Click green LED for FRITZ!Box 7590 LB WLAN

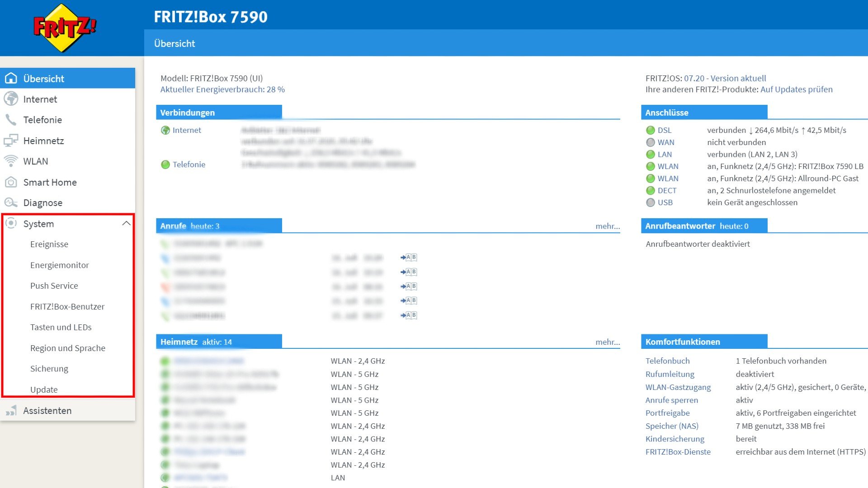click(651, 166)
